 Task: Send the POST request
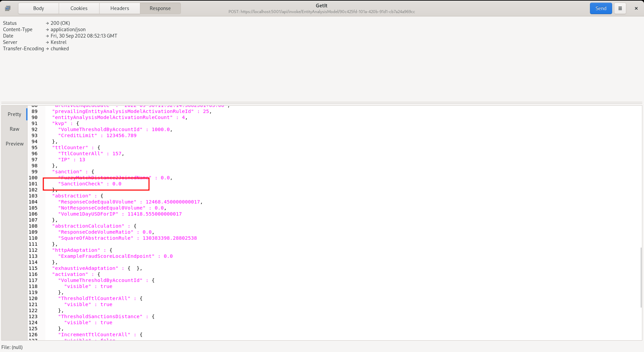(601, 8)
